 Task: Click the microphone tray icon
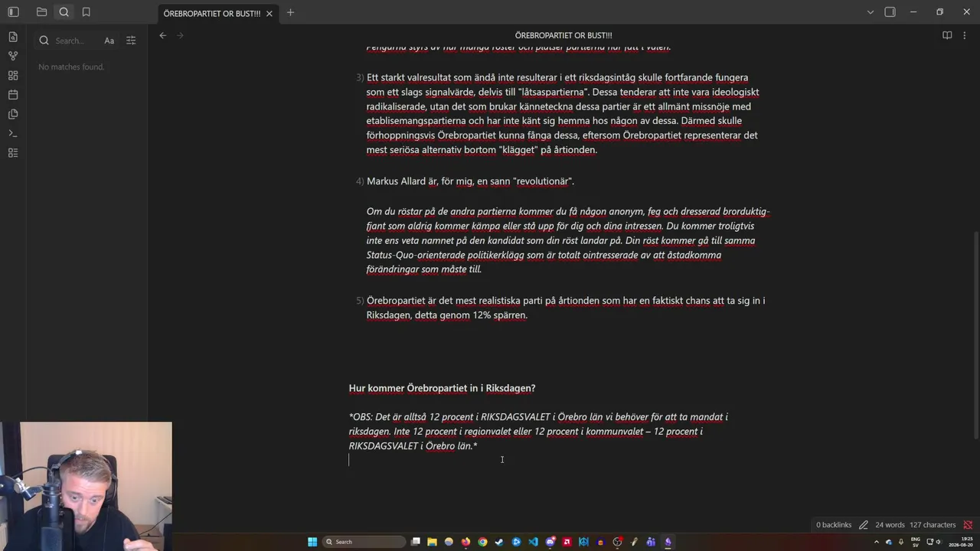901,542
